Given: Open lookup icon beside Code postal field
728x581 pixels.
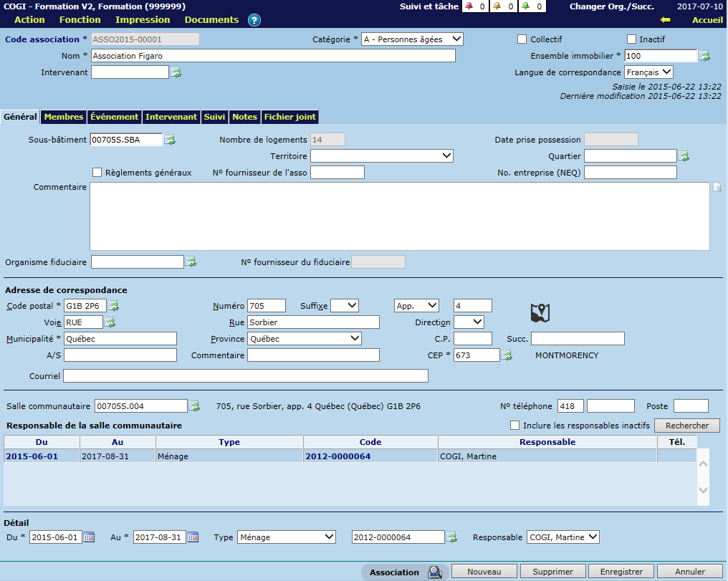Looking at the screenshot, I should pos(113,306).
